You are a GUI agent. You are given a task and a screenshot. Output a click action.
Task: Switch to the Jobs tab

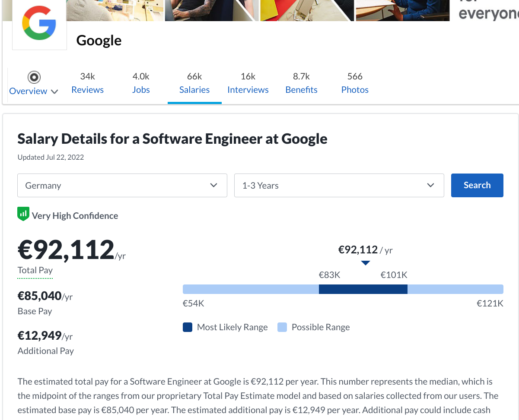[141, 83]
